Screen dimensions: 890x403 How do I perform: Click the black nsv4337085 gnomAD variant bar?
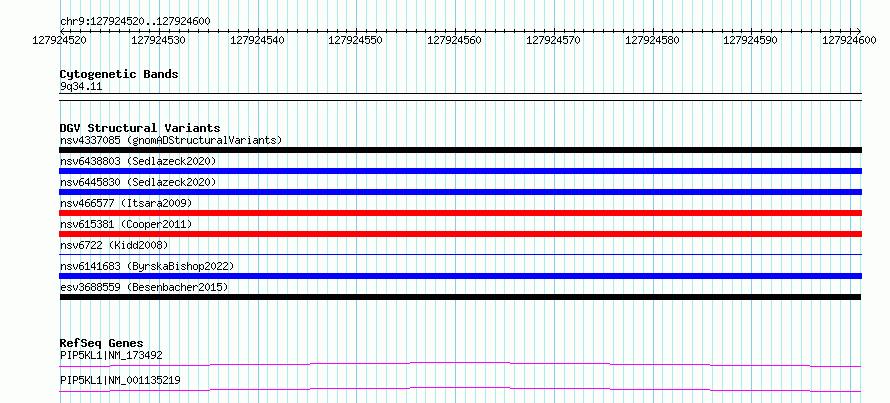pos(460,150)
